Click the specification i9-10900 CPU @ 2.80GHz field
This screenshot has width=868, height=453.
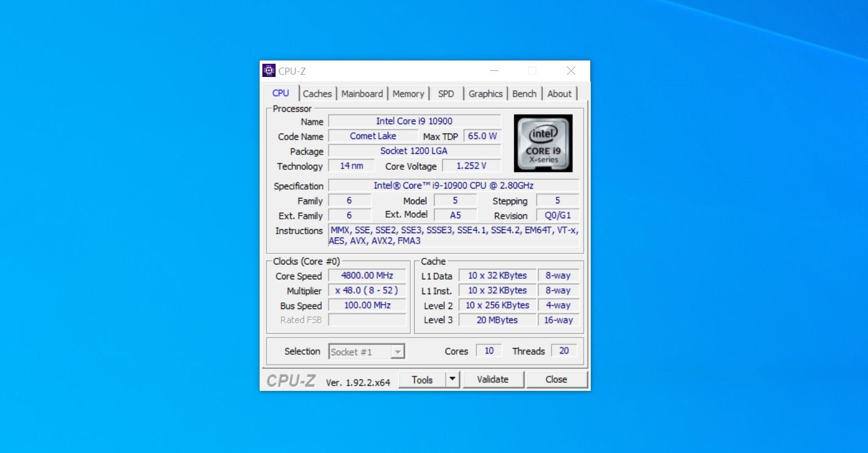[x=454, y=185]
